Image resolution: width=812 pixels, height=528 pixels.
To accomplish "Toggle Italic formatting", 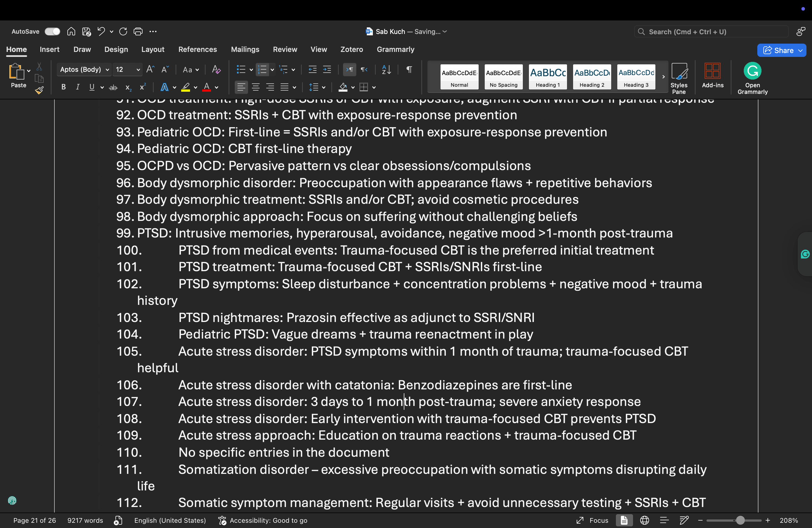I will 77,87.
